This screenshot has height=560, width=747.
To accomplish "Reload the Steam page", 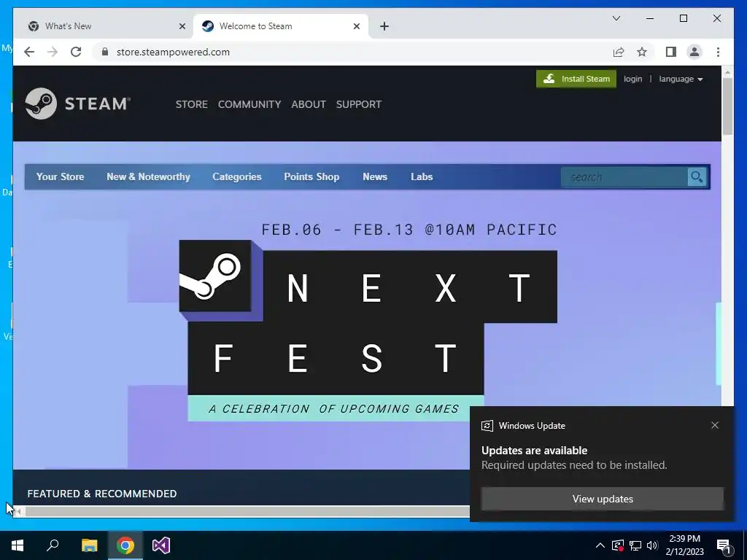I will click(x=76, y=52).
